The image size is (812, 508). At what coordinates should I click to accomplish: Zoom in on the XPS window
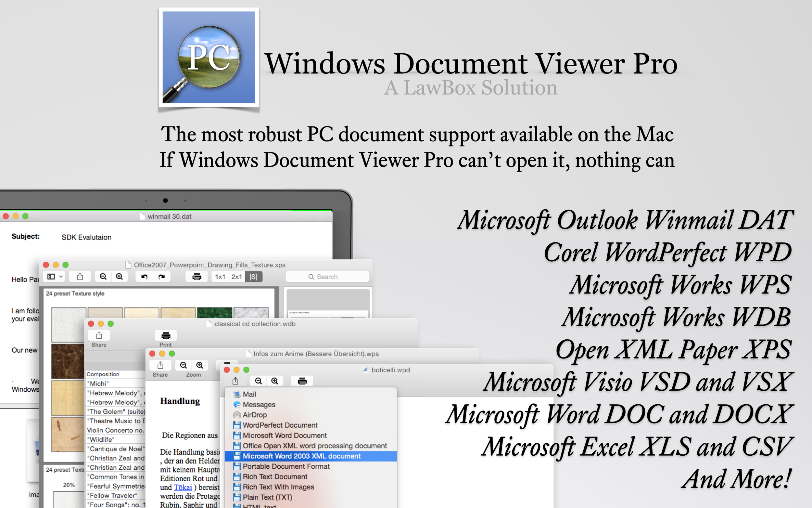[x=119, y=277]
